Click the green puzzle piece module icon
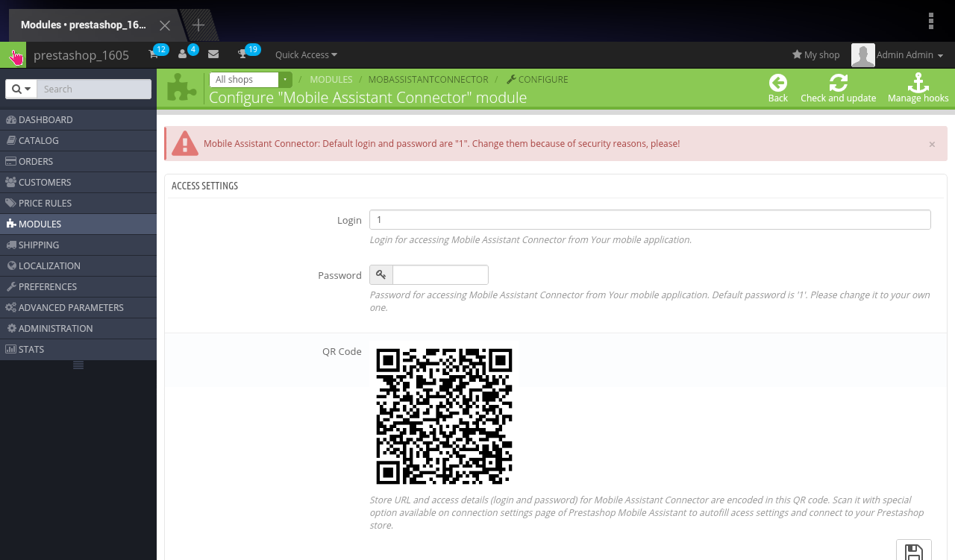 182,88
